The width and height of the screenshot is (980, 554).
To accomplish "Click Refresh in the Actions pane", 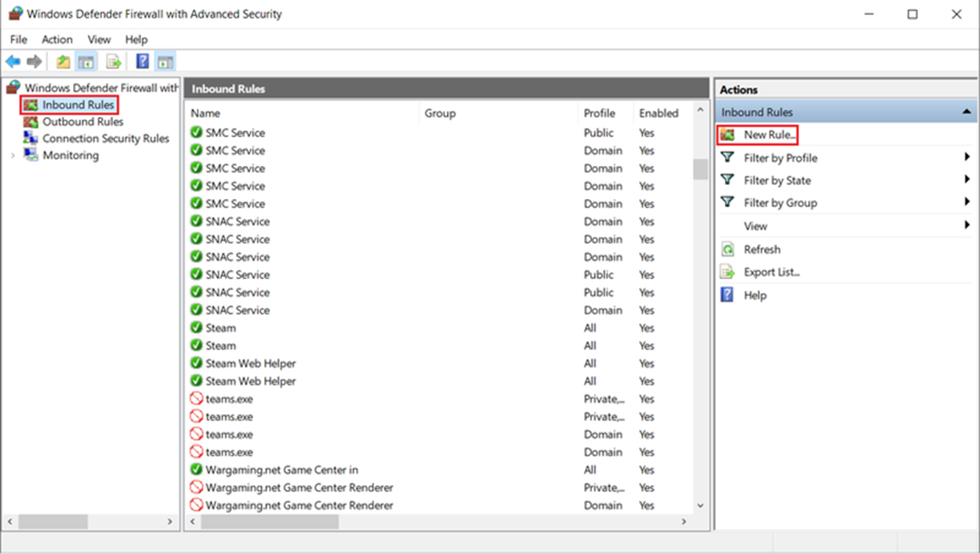I will (x=761, y=249).
